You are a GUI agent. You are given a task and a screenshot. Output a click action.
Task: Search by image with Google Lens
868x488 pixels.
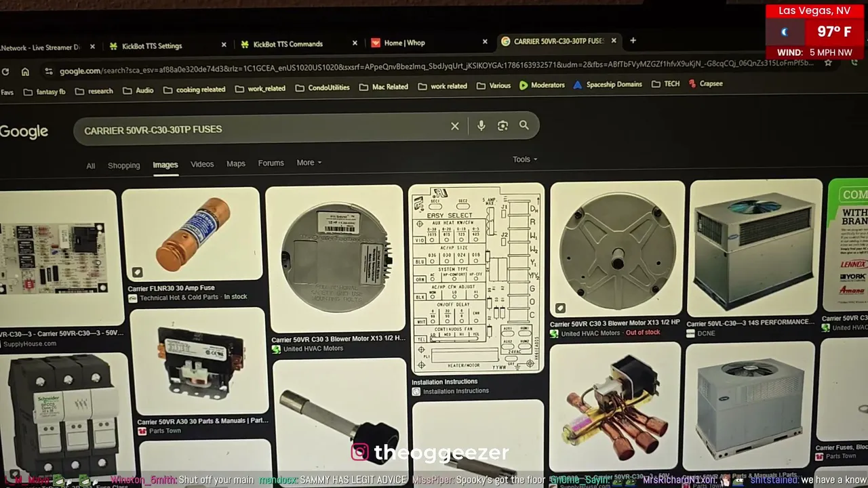pyautogui.click(x=502, y=125)
